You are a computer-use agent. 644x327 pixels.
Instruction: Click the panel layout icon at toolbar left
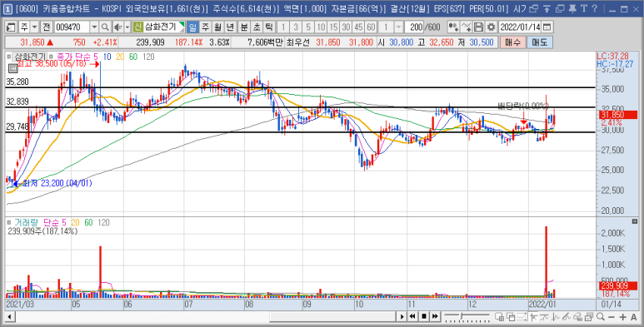click(x=11, y=27)
